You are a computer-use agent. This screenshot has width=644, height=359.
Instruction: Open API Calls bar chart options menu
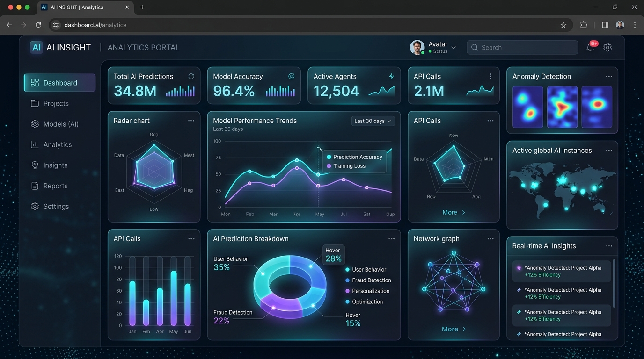tap(191, 239)
